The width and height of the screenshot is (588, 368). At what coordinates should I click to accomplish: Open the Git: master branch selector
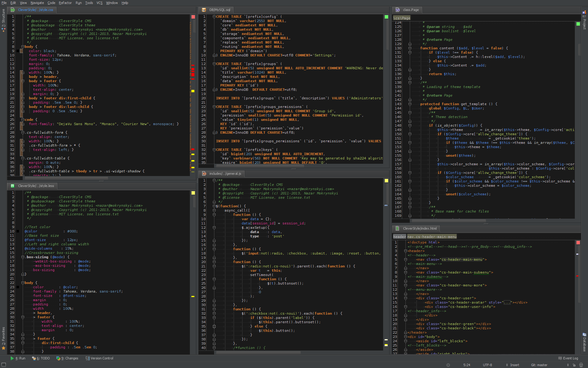539,365
